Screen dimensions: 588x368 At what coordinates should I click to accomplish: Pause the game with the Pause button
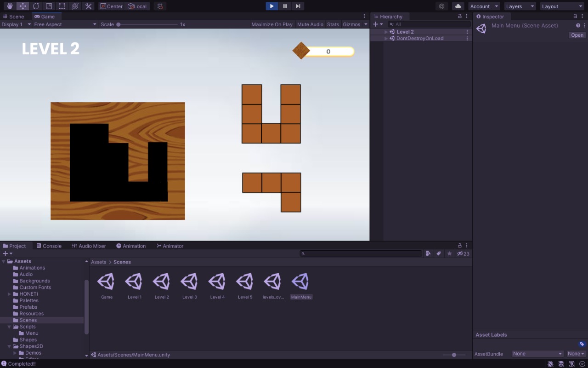(285, 6)
